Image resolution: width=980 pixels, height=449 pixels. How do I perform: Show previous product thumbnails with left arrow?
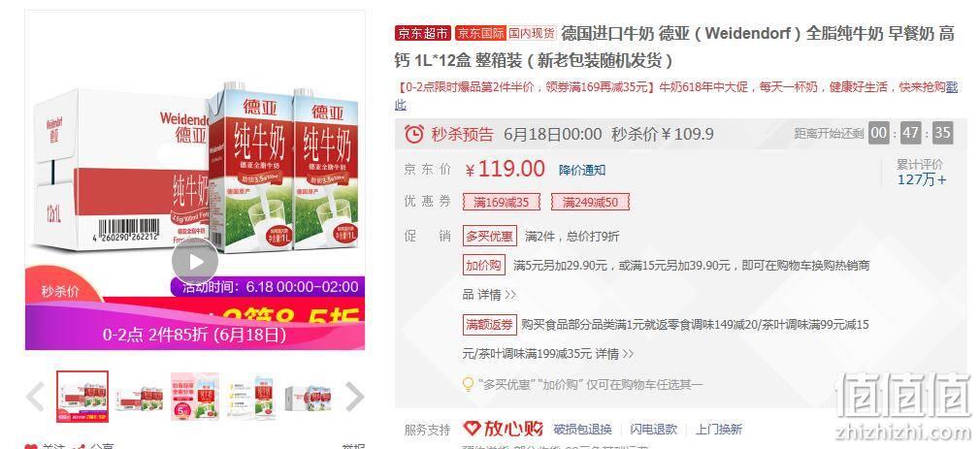(36, 397)
